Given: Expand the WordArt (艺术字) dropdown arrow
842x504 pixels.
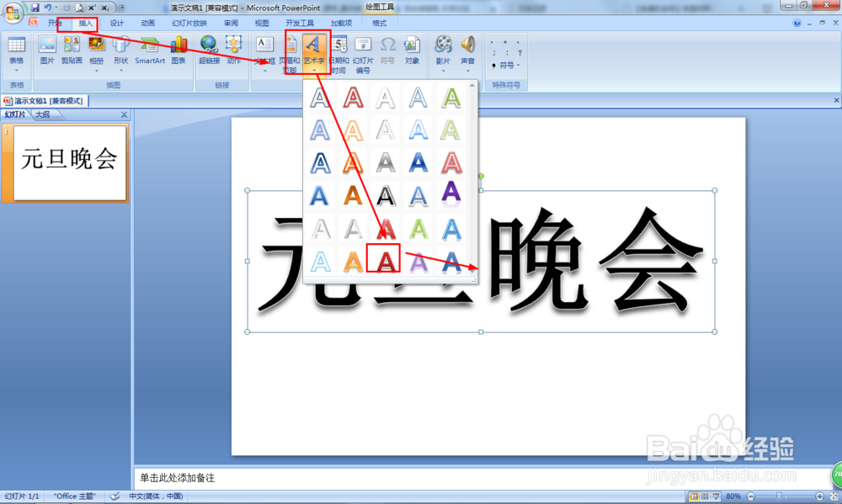Looking at the screenshot, I should [314, 71].
